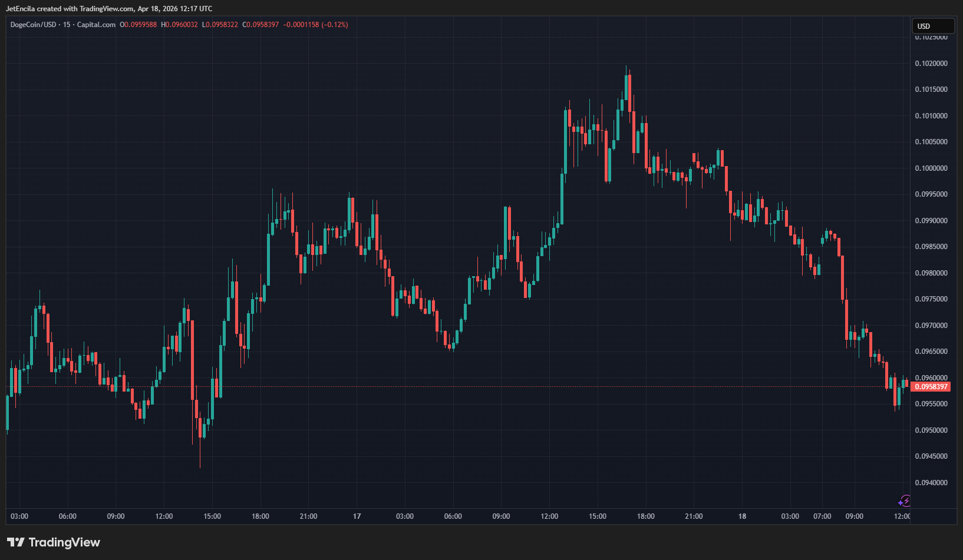This screenshot has height=560, width=963.
Task: Click the 0.1020000 price axis label
Action: click(931, 64)
